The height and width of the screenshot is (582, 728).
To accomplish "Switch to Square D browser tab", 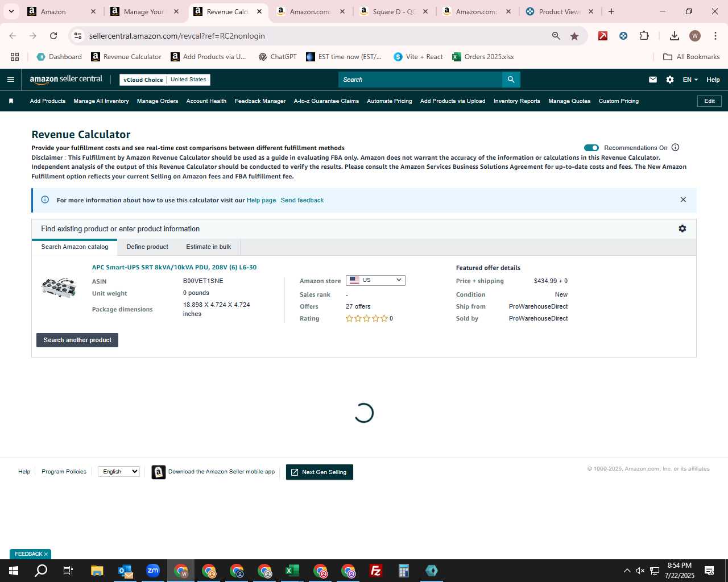I will (x=394, y=11).
